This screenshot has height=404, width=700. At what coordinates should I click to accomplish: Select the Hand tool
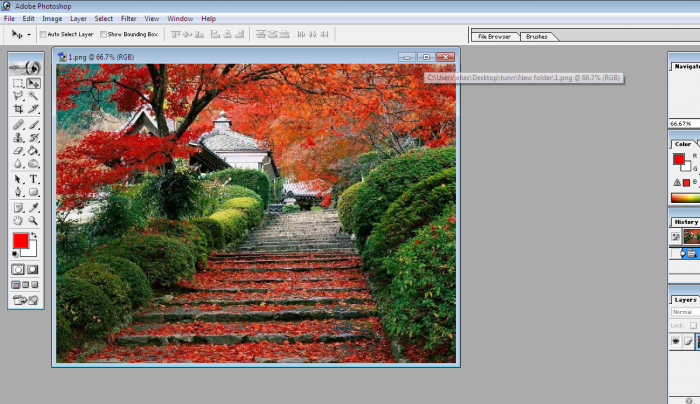(18, 220)
